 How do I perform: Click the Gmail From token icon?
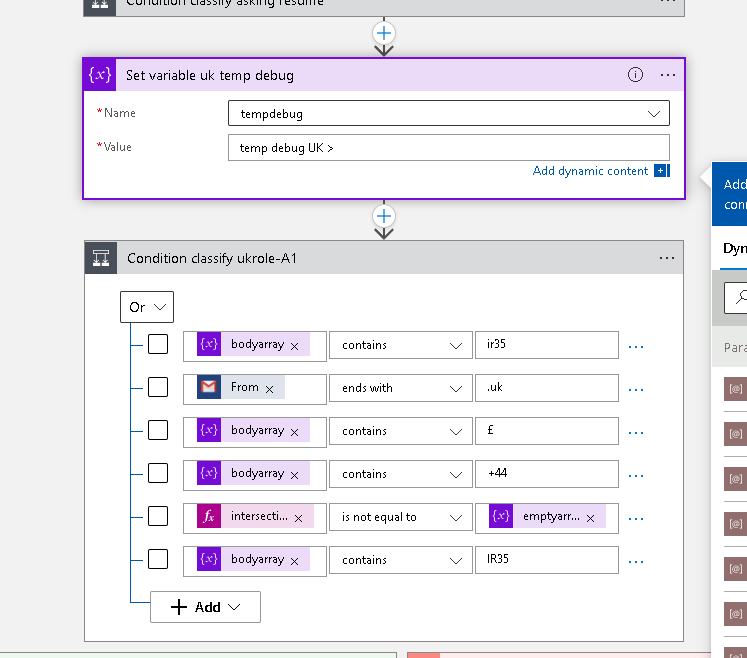pyautogui.click(x=209, y=387)
